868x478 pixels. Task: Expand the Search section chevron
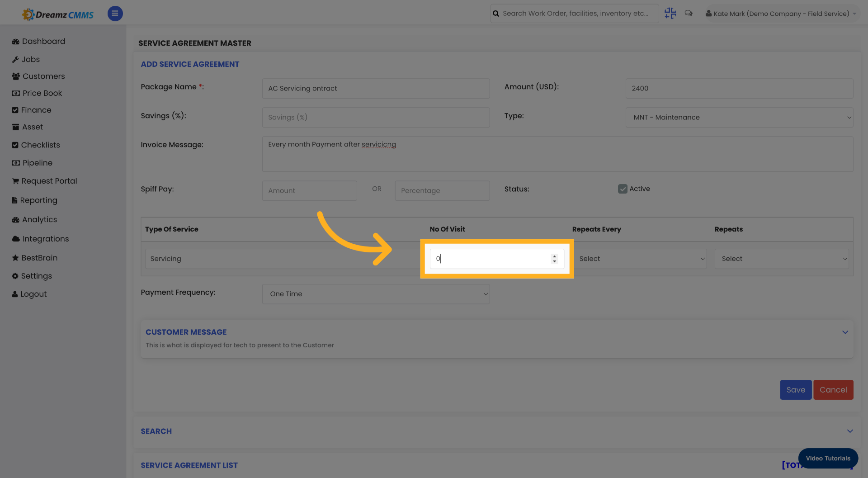(x=850, y=431)
